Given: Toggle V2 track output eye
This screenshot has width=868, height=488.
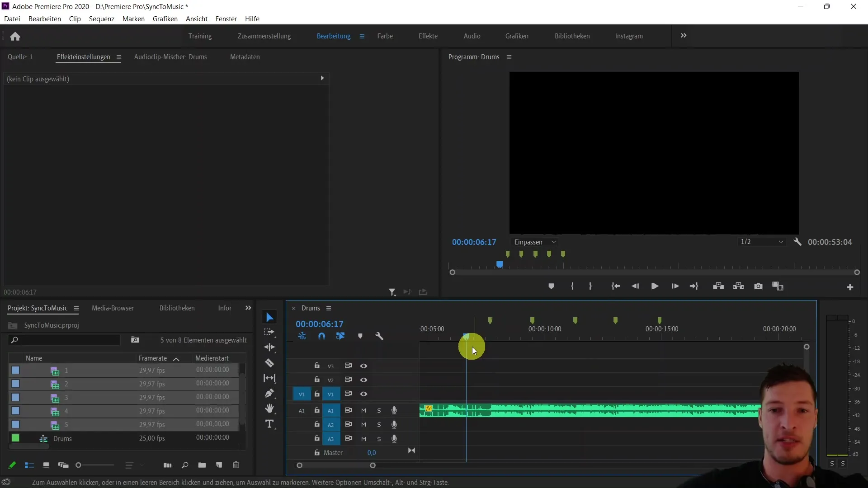Looking at the screenshot, I should [x=363, y=380].
